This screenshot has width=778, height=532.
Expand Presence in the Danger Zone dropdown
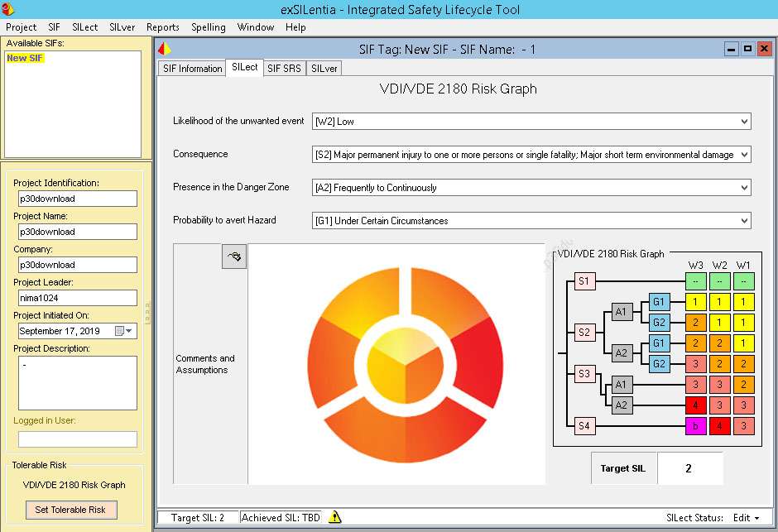click(x=744, y=188)
